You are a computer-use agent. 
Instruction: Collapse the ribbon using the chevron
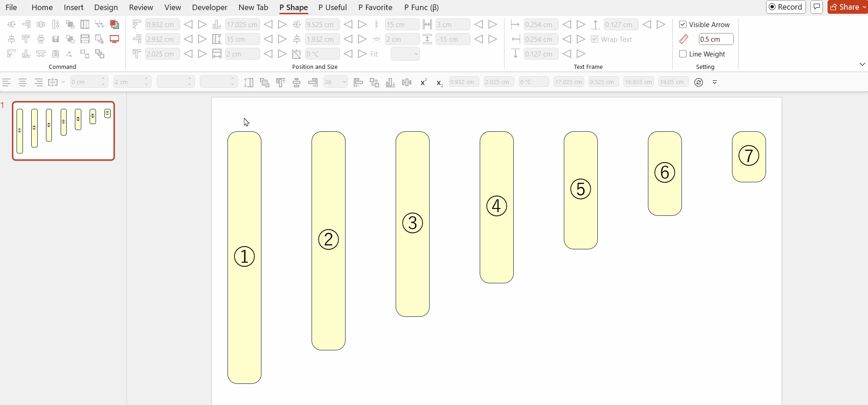pos(862,64)
